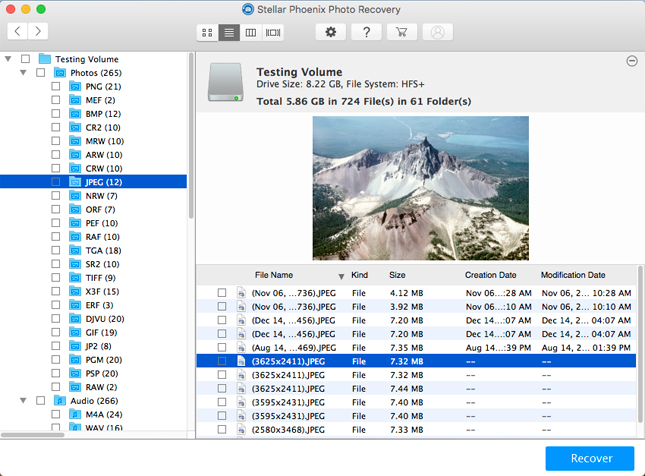The width and height of the screenshot is (645, 476).
Task: Select the X3F (15) folder
Action: point(102,291)
